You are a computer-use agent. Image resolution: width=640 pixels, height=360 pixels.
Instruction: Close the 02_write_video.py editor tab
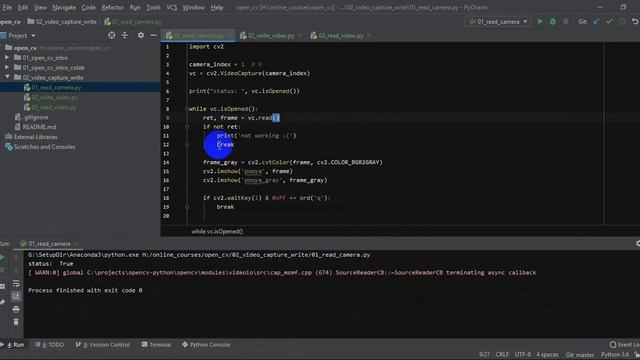[300, 36]
